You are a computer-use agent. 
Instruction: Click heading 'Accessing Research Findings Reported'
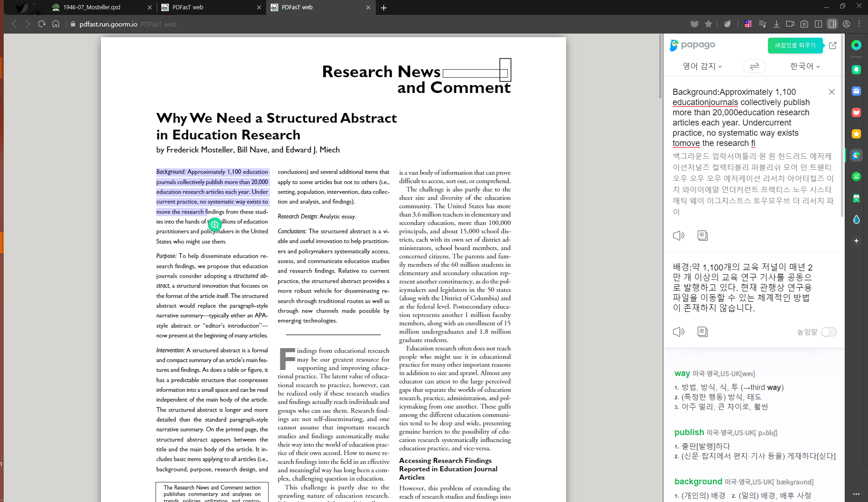[448, 469]
